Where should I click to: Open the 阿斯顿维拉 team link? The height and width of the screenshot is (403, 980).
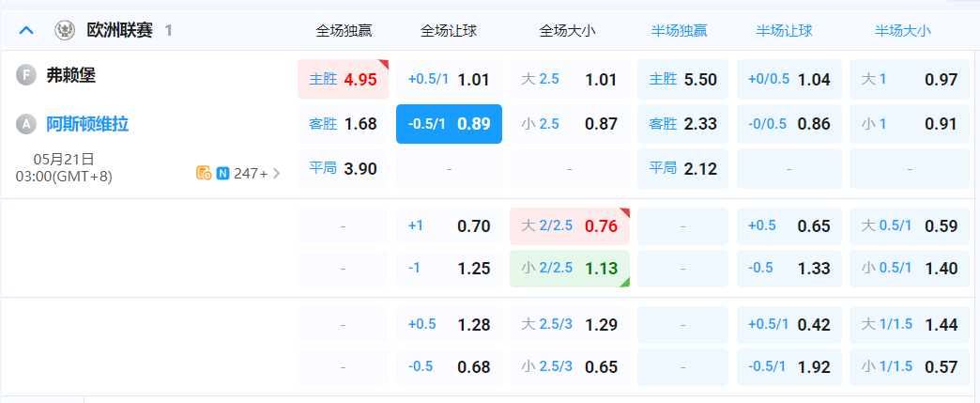tap(87, 124)
